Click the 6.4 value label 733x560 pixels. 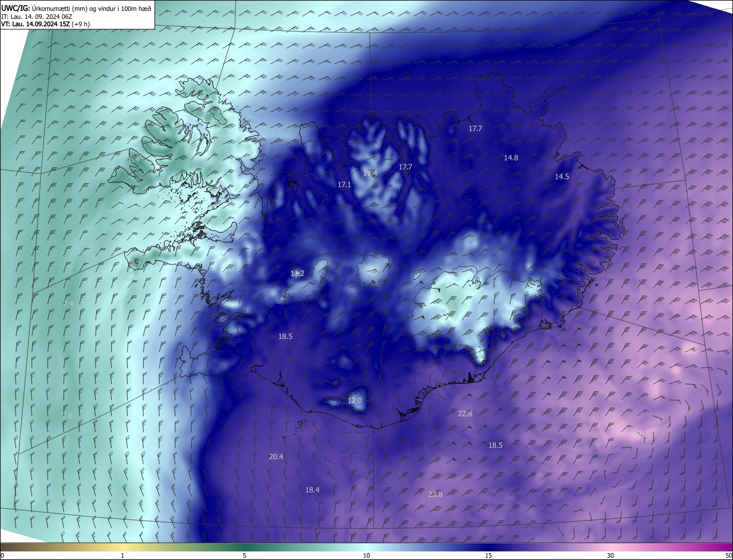click(134, 160)
